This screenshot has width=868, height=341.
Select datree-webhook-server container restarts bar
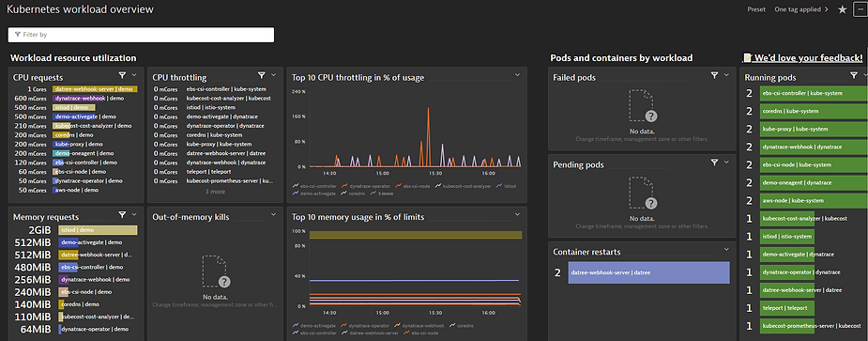click(648, 272)
